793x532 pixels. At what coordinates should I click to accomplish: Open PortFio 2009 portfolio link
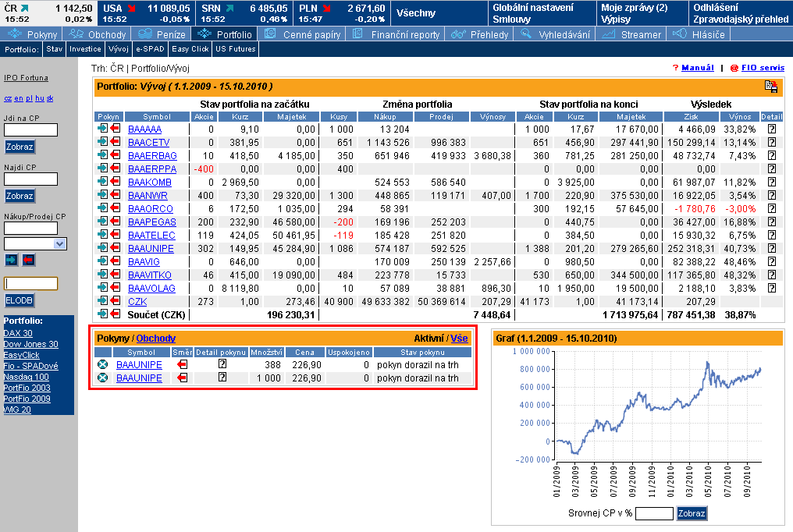tap(27, 399)
